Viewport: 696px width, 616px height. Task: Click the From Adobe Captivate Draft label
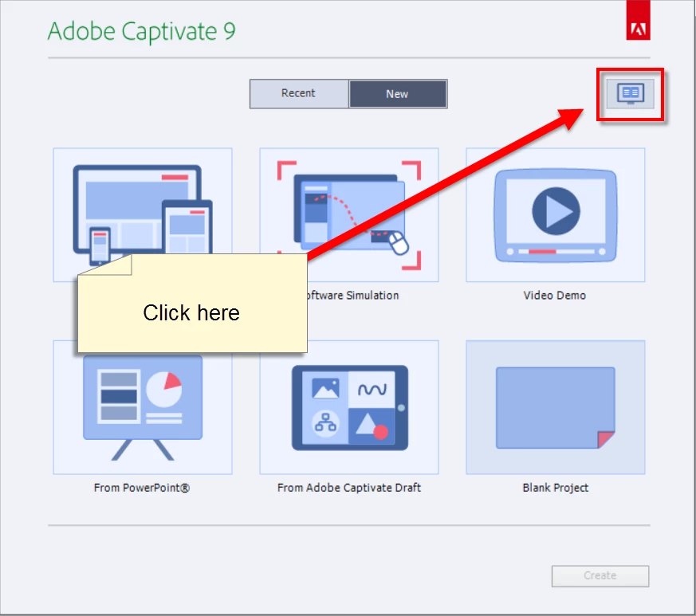[349, 488]
